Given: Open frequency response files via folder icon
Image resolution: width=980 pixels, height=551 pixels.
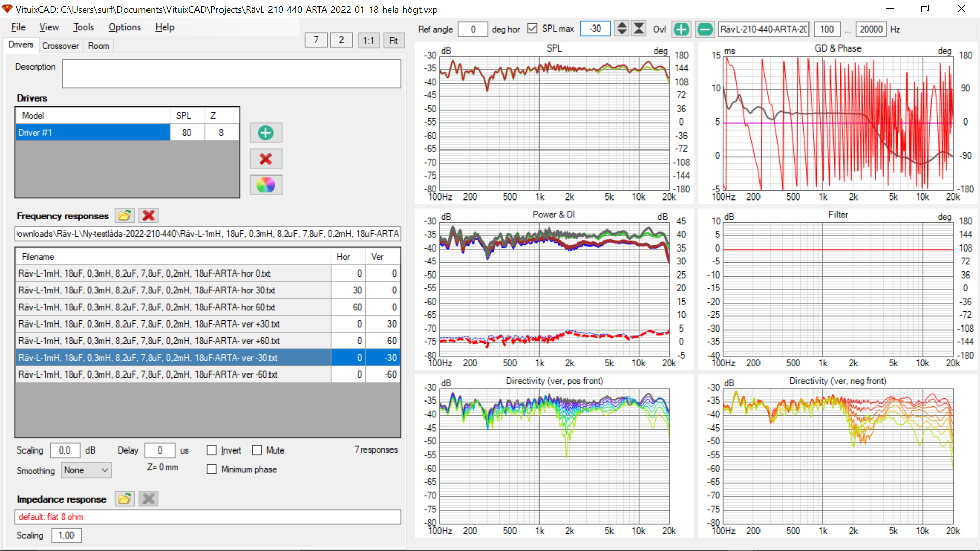Looking at the screenshot, I should point(125,215).
